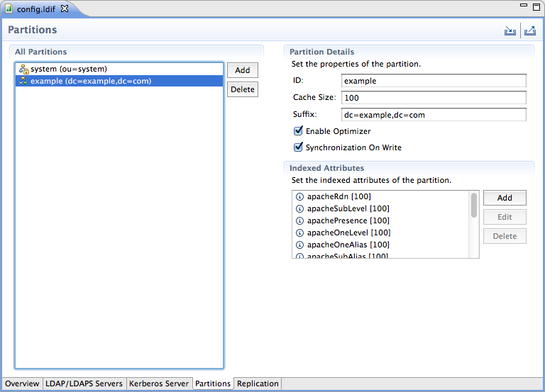Maximize the editor pane

[536, 6]
